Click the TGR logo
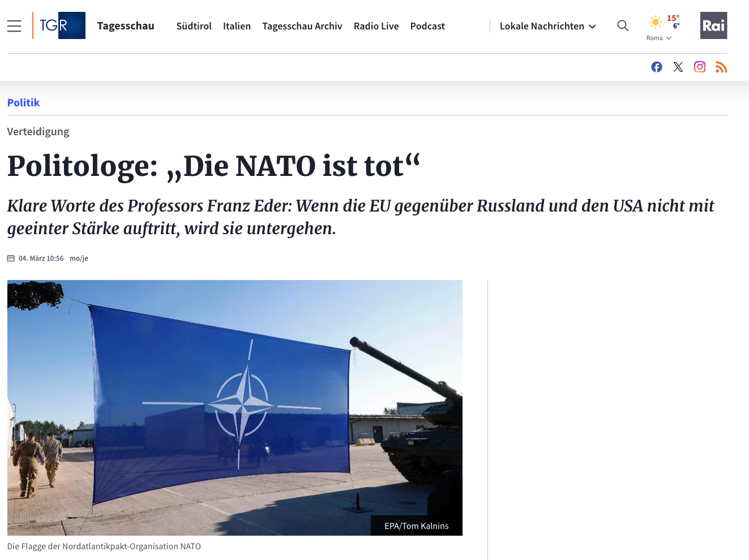The width and height of the screenshot is (749, 560). 59,25
